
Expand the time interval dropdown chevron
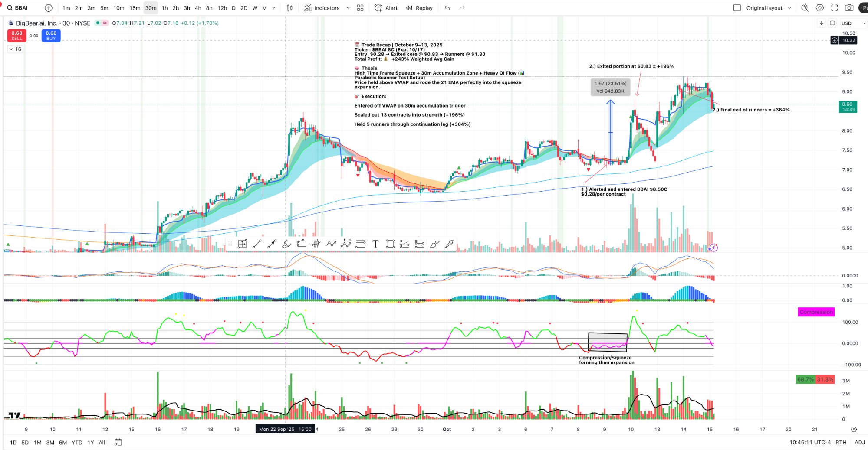[274, 8]
